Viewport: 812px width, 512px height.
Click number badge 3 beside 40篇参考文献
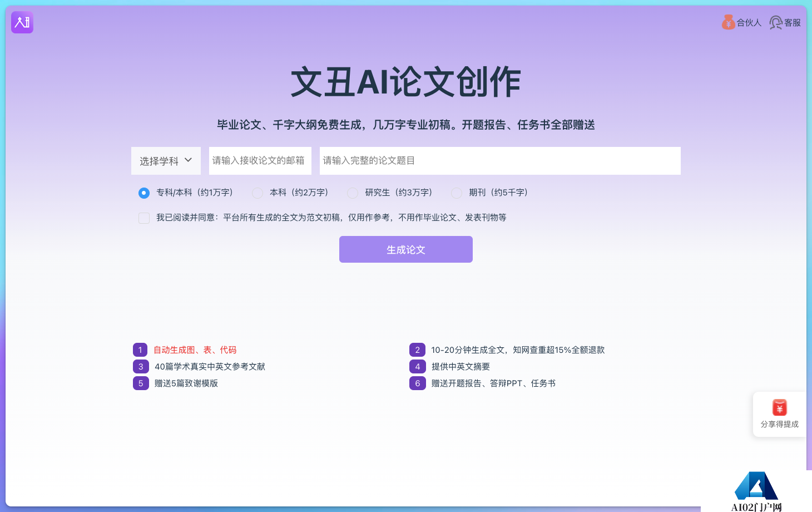point(141,367)
